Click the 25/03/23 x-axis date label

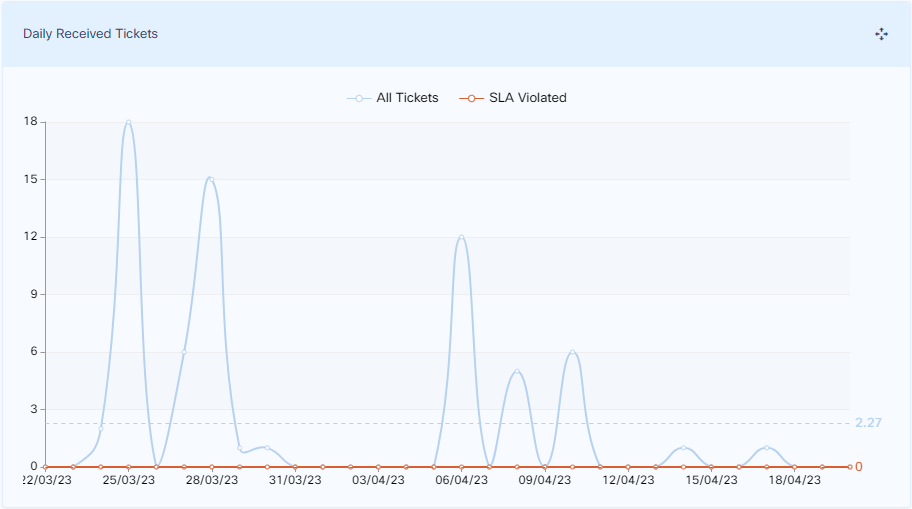(128, 481)
